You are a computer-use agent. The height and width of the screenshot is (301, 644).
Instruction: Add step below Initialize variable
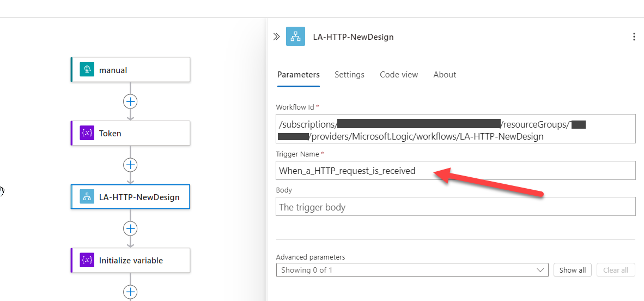click(x=130, y=292)
